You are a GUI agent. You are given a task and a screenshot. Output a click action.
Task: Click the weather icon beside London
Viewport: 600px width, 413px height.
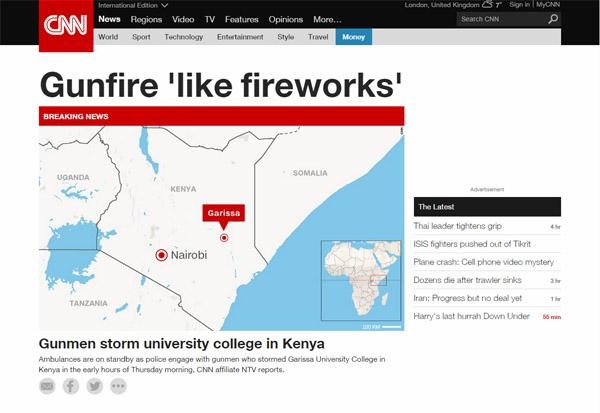click(487, 5)
